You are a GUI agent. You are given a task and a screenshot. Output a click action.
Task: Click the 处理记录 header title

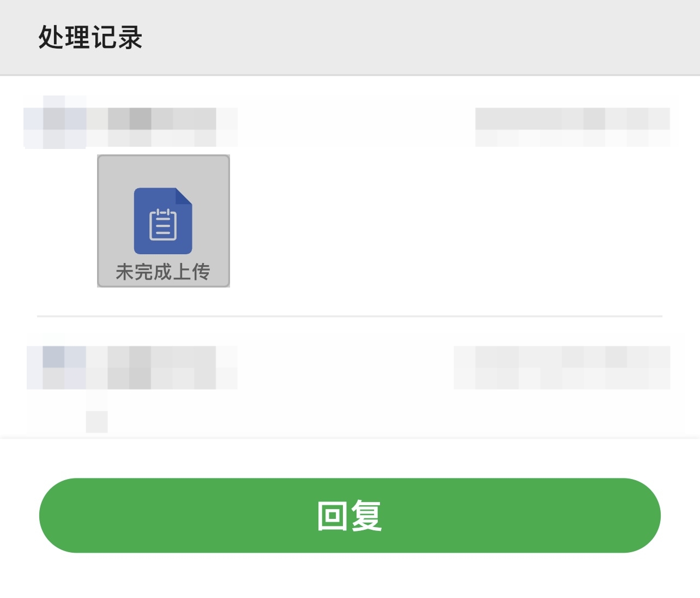coord(90,38)
